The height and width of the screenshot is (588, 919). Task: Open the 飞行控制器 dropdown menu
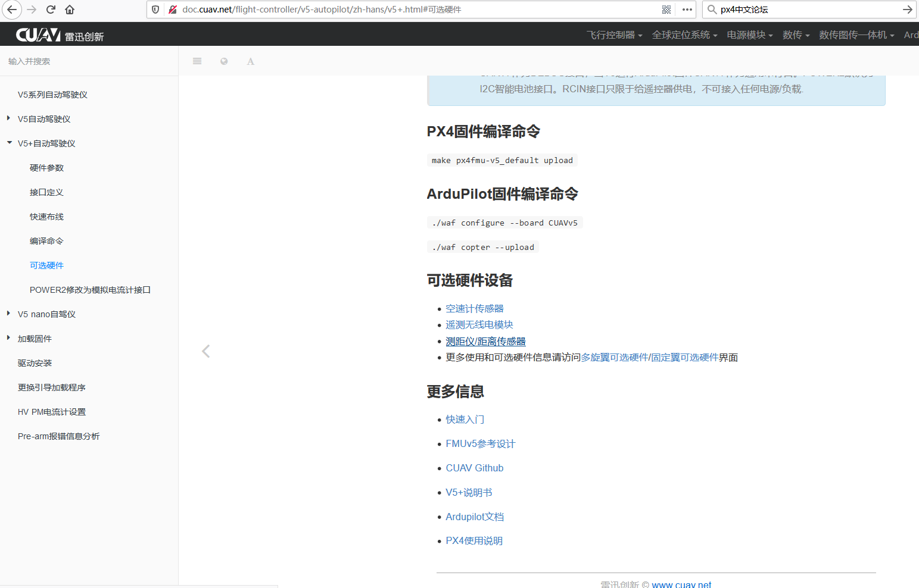[x=614, y=35]
